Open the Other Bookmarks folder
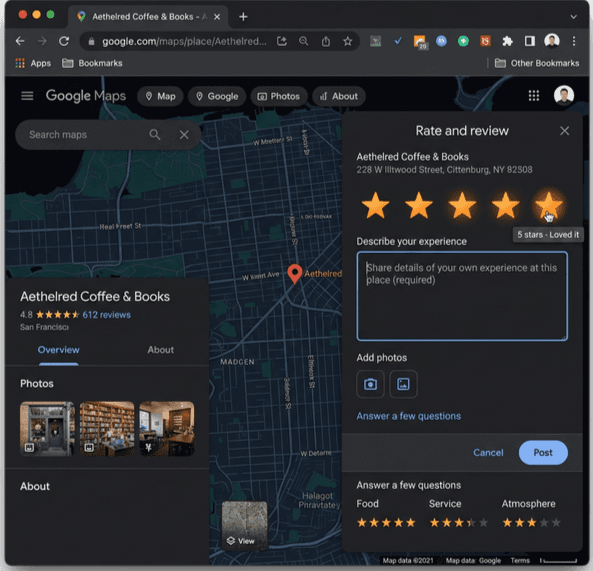Image resolution: width=593 pixels, height=571 pixels. [537, 63]
